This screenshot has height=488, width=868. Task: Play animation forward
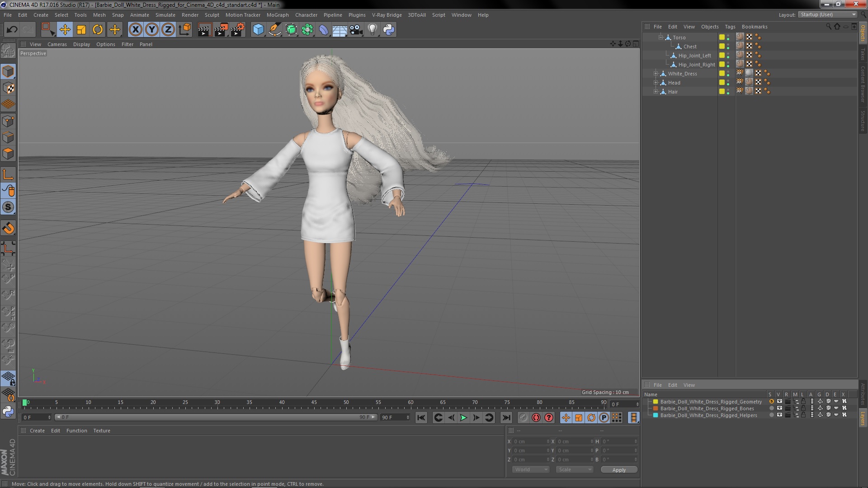(463, 418)
